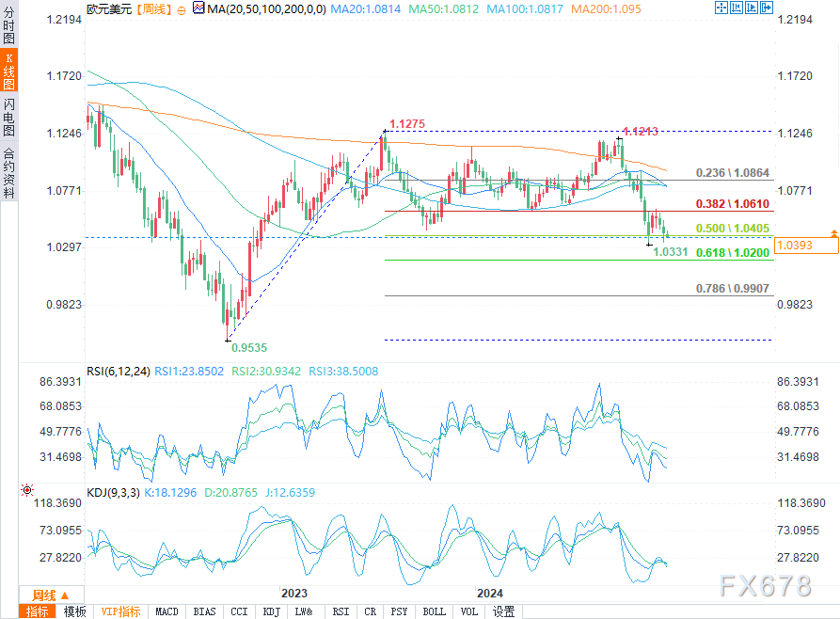Click the 【周线】 period label in title
The image size is (840, 619).
pos(153,9)
